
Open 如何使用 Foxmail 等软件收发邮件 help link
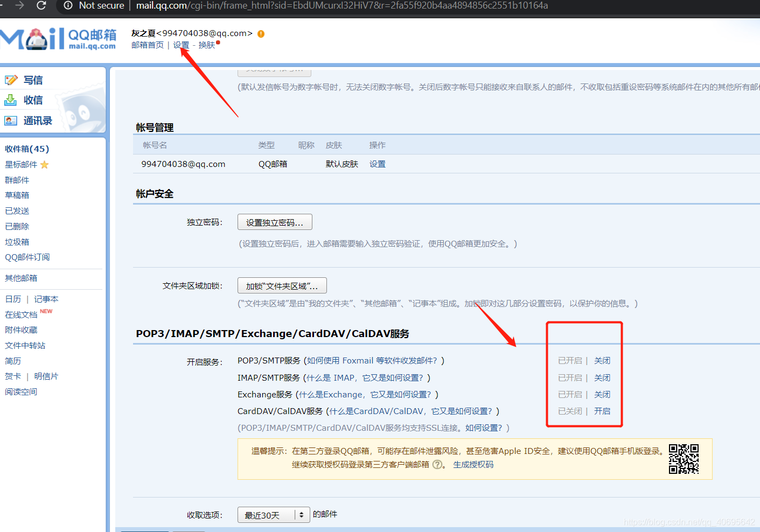click(372, 361)
